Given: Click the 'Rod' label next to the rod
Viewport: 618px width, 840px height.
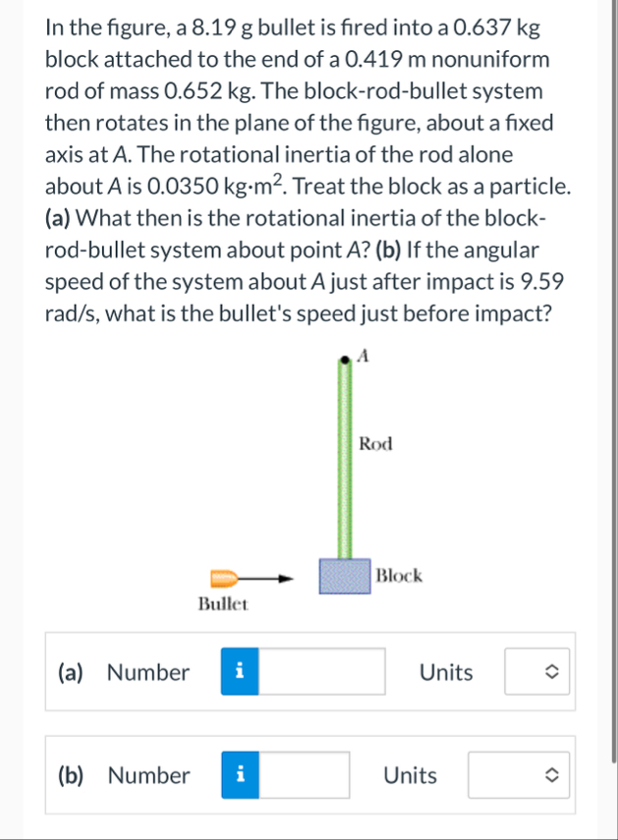Looking at the screenshot, I should pos(373,443).
